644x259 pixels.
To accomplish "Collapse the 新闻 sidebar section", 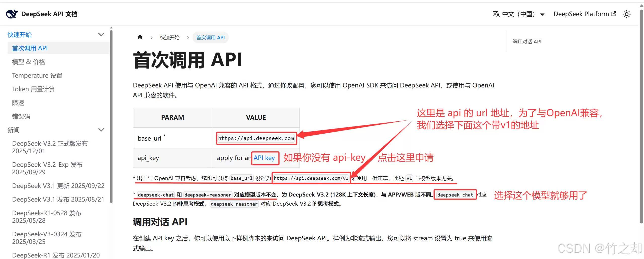I will coord(101,130).
